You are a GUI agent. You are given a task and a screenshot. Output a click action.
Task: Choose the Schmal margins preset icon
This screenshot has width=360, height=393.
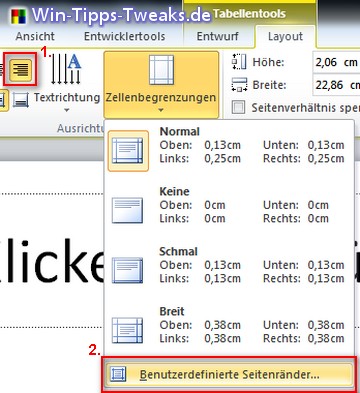pos(127,270)
